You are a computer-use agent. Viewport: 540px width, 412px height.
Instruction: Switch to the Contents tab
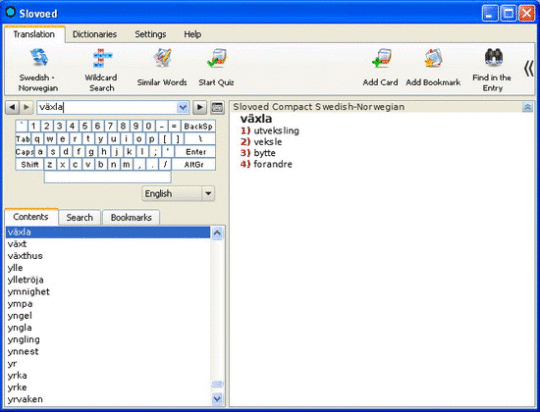pos(31,217)
